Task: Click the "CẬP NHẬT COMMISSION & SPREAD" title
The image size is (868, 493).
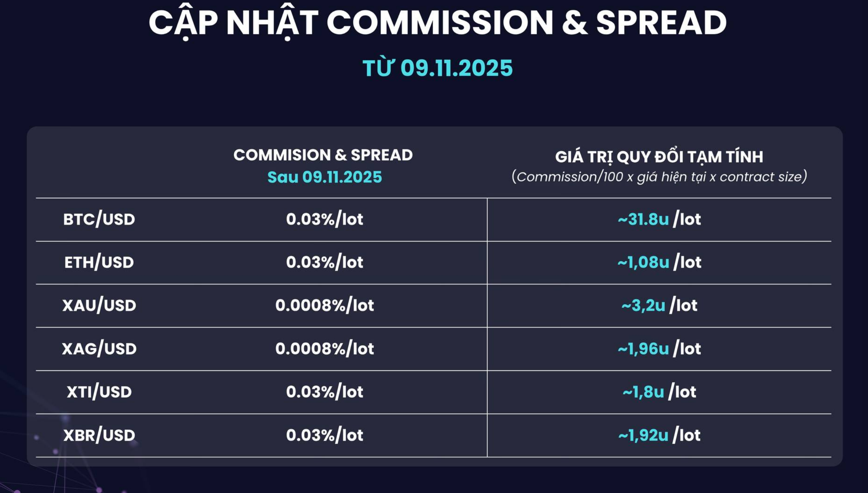Action: click(437, 23)
